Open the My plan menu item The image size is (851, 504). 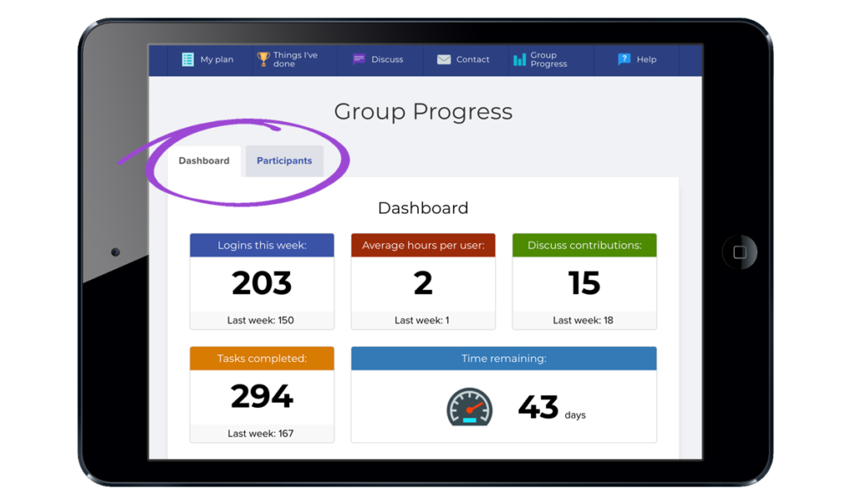click(209, 60)
